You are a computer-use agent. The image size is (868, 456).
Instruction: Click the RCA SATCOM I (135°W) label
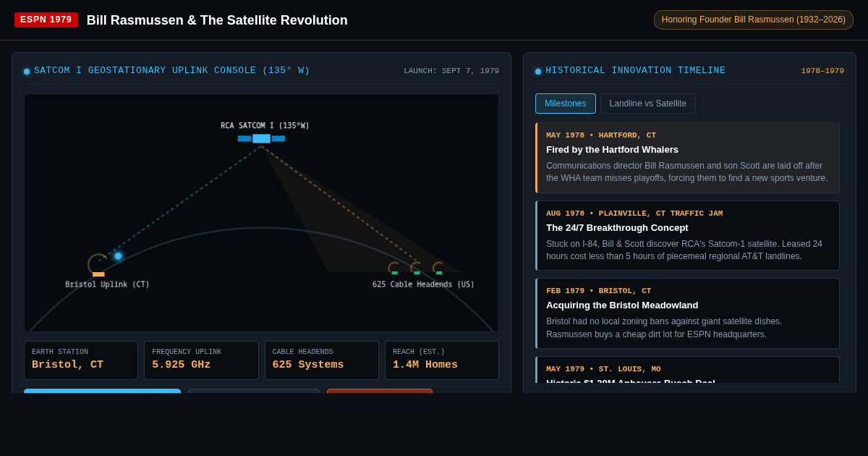pyautogui.click(x=265, y=126)
